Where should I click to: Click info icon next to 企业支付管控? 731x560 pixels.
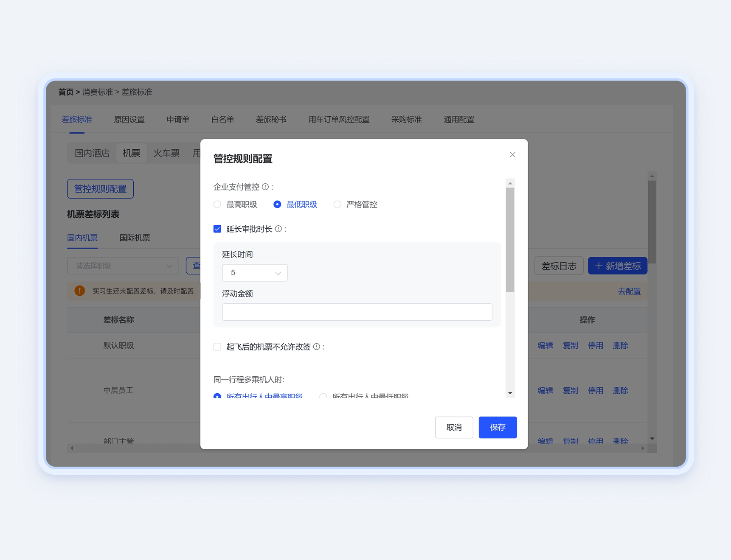pos(265,187)
